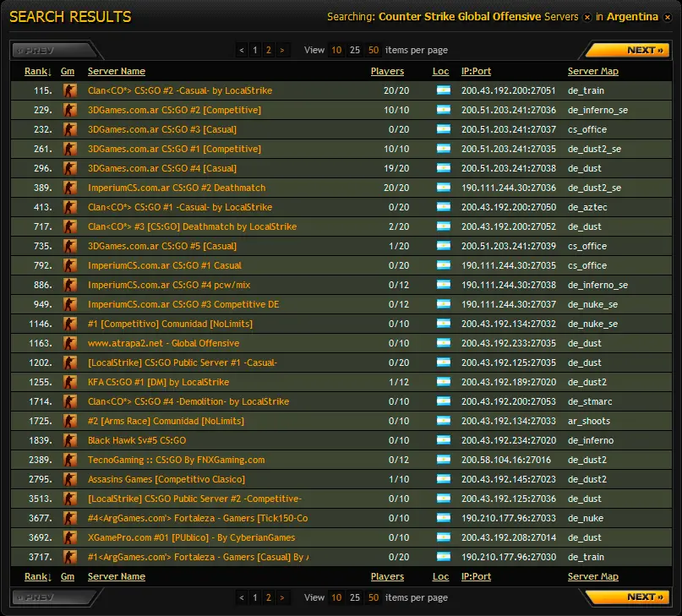
Task: Click Argentina flag for 200.43.192.145:27023
Action: 443,479
